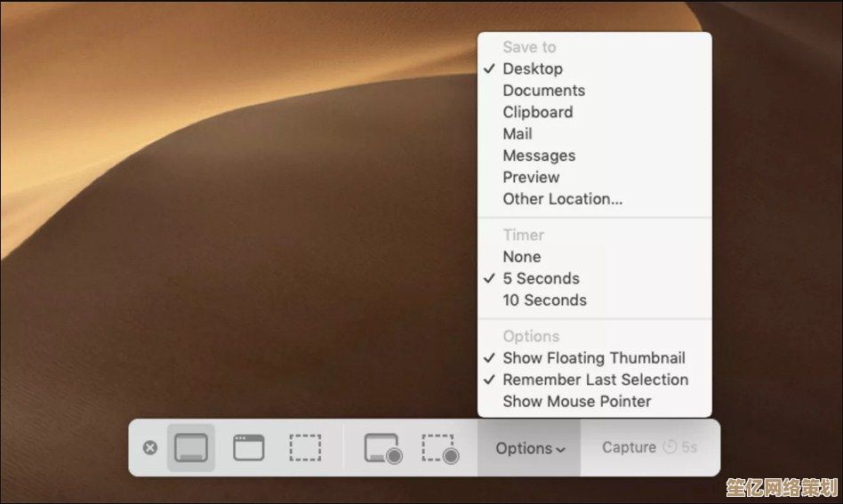Toggle Show Floating Thumbnail option
This screenshot has width=843, height=504.
[x=593, y=358]
